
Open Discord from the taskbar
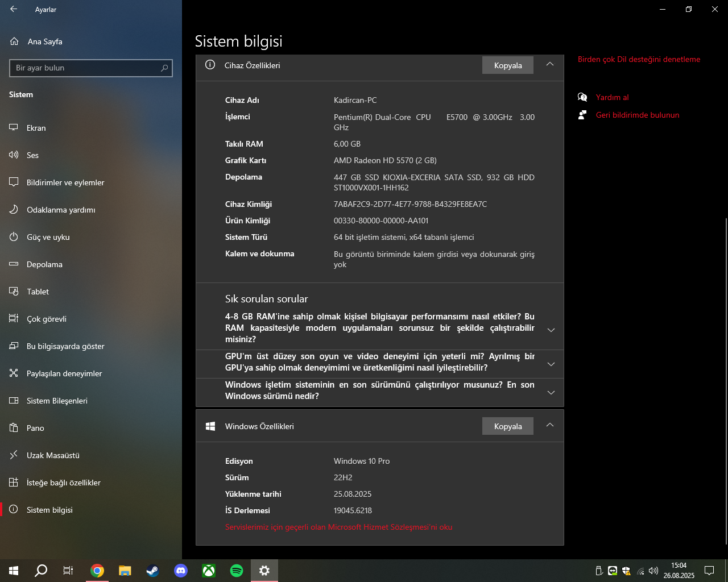tap(181, 571)
